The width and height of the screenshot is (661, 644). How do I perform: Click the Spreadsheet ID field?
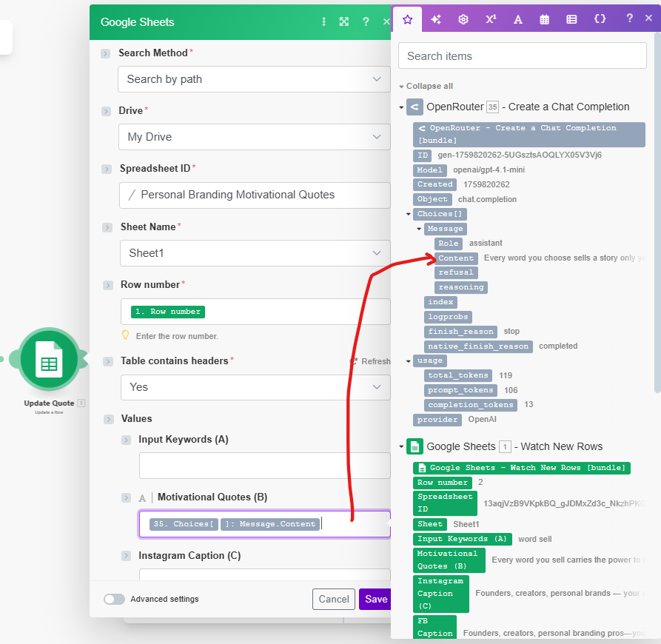pos(255,195)
